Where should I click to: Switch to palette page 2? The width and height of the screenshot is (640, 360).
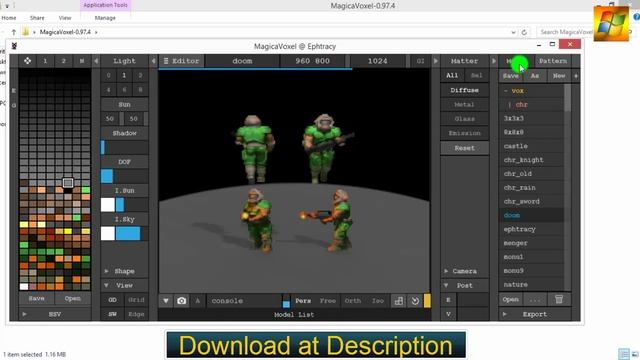point(64,61)
